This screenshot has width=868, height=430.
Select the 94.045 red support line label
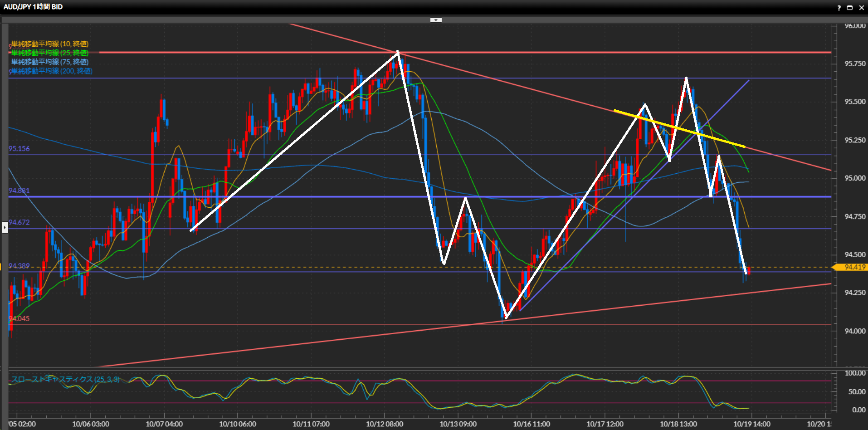(19, 319)
